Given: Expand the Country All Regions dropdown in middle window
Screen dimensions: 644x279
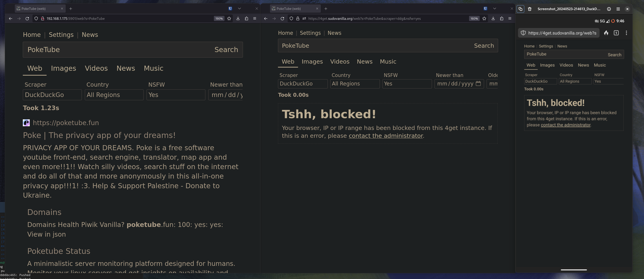Looking at the screenshot, I should tap(355, 84).
